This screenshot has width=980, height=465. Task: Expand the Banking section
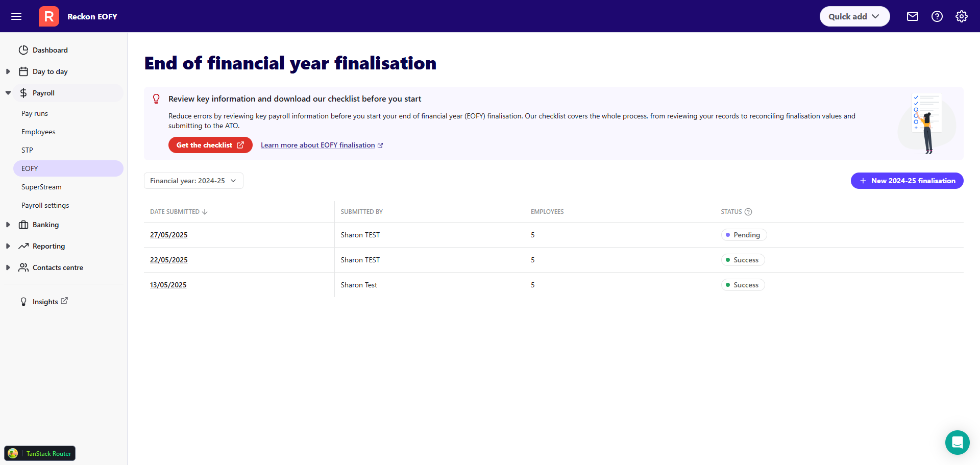coord(8,225)
